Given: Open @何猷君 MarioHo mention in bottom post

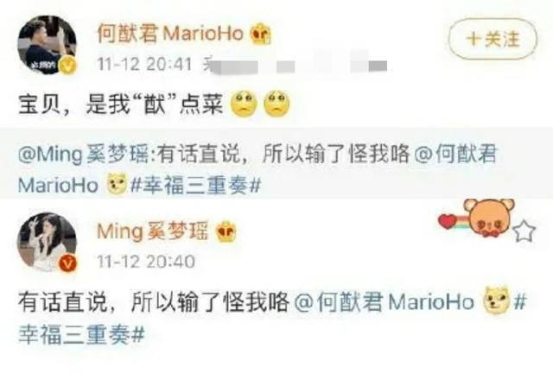Looking at the screenshot, I should (x=384, y=302).
